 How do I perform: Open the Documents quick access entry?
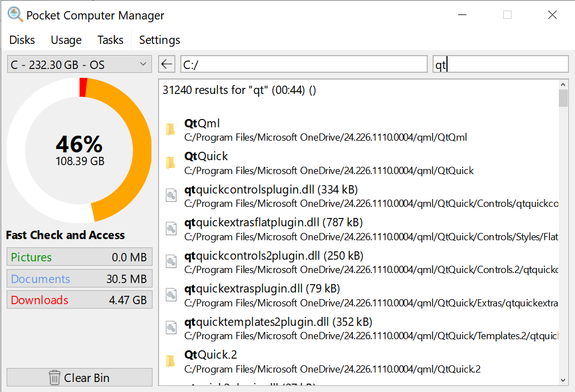[x=79, y=279]
